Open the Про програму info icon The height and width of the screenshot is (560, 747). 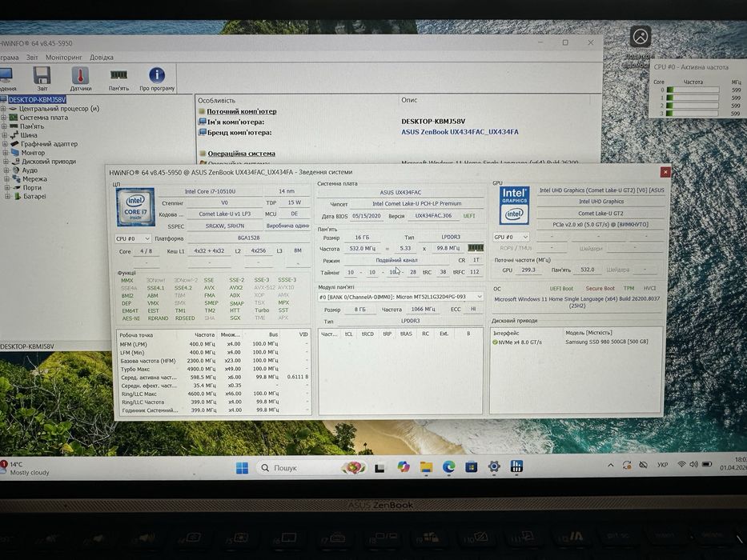157,78
